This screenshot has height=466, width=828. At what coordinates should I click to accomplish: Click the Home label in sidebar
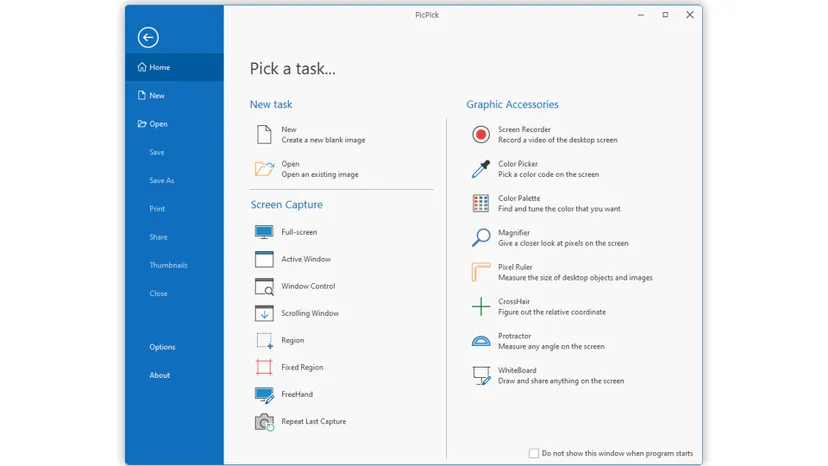click(159, 67)
